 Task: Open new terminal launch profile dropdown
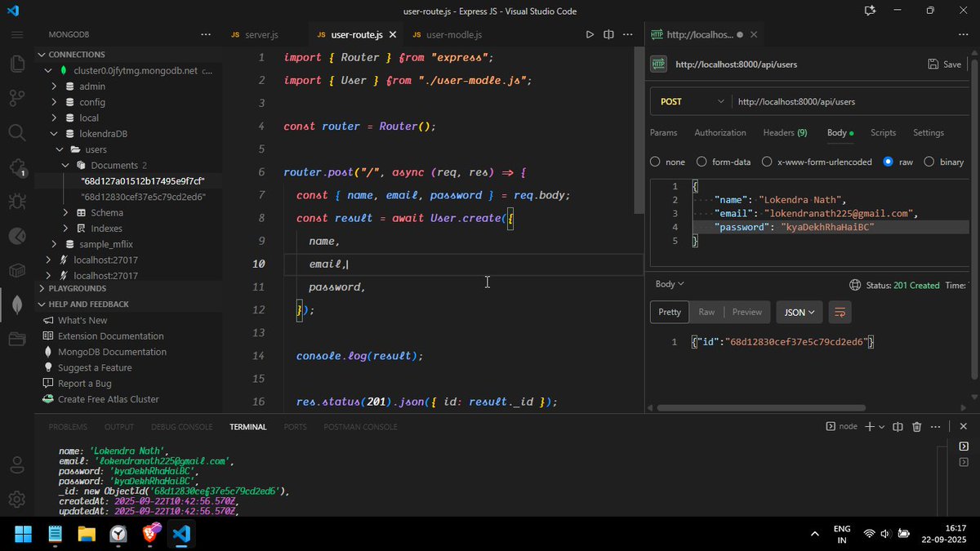click(x=882, y=427)
